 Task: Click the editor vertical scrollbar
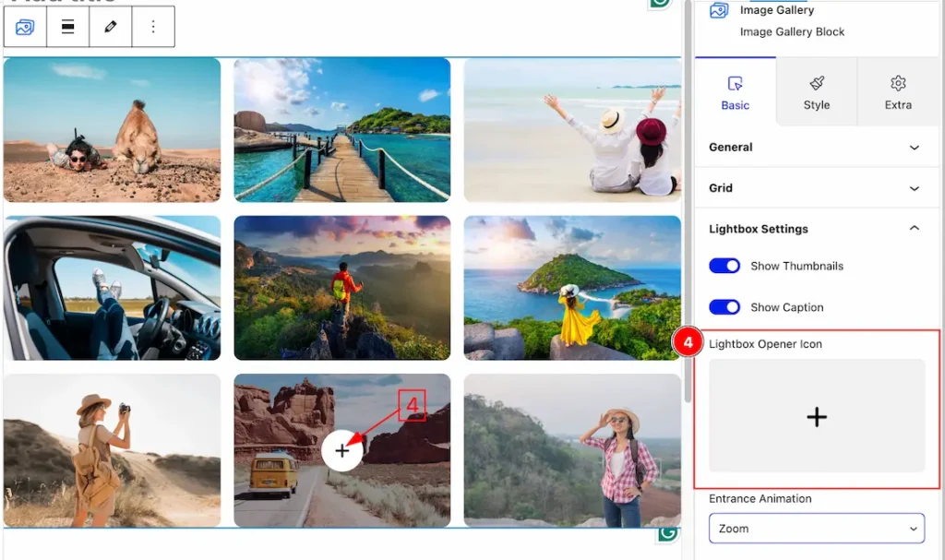(688, 202)
